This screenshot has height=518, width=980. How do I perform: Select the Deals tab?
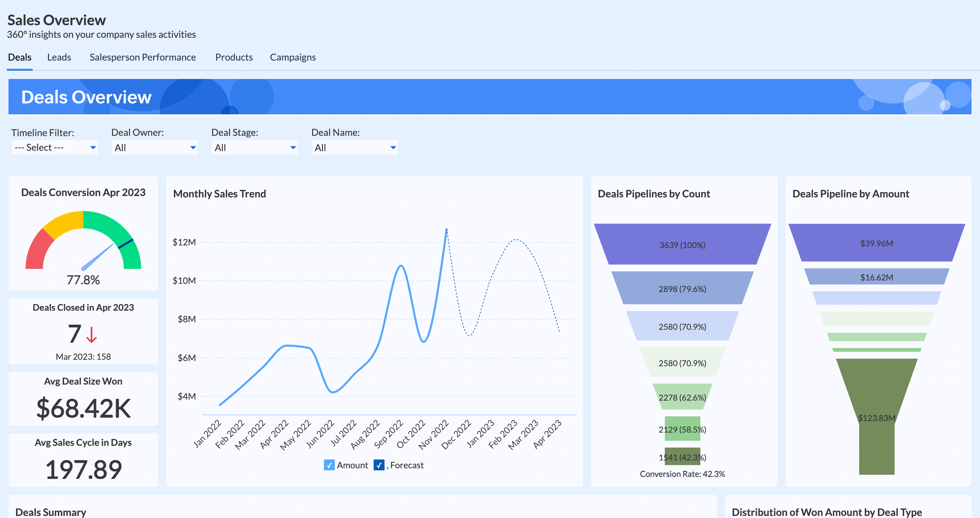click(19, 57)
